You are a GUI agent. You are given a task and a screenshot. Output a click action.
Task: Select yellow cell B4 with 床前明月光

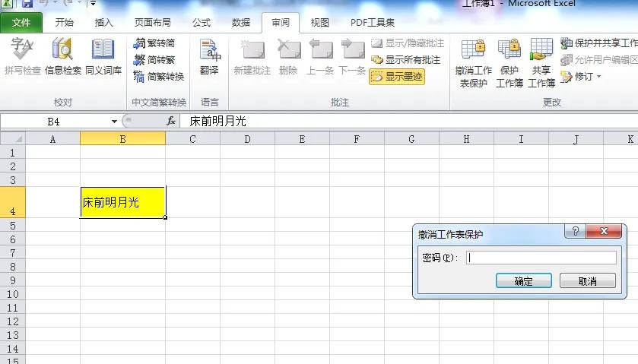click(x=123, y=202)
